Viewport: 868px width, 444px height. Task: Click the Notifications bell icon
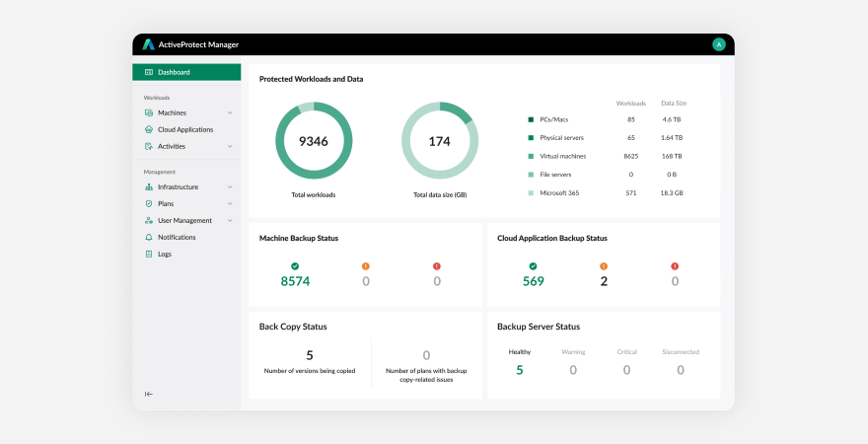(148, 237)
